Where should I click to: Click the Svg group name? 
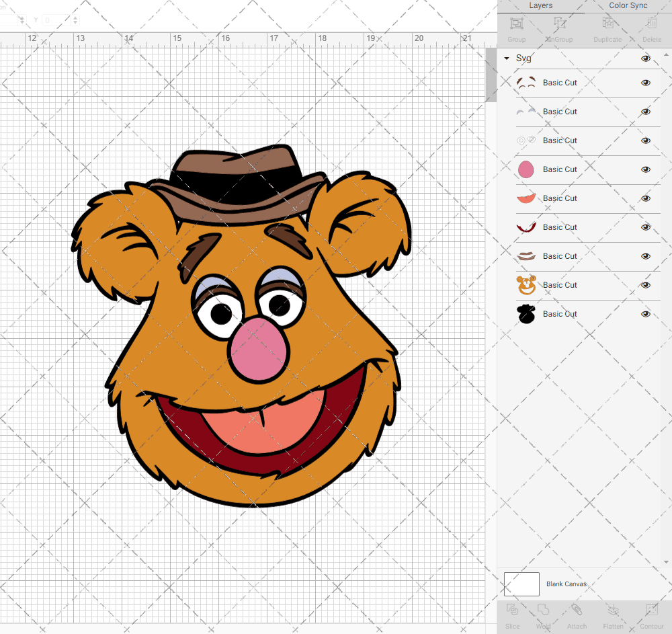pos(523,58)
